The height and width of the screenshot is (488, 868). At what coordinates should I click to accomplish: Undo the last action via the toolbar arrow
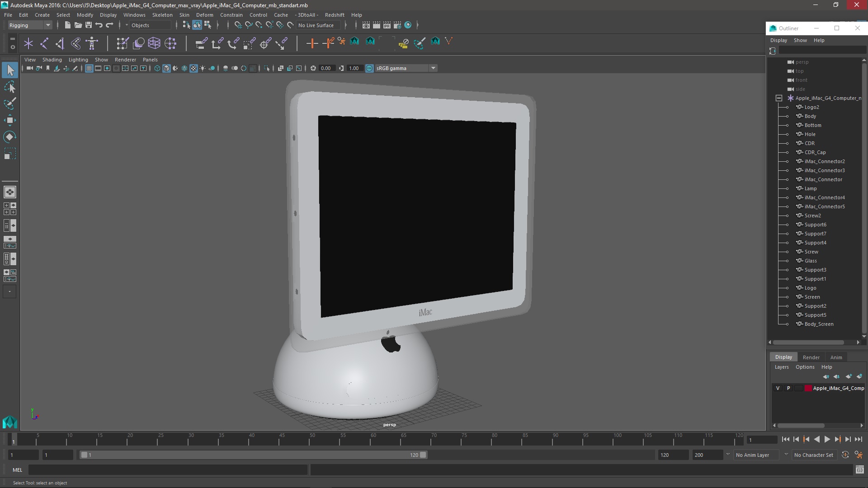pos(99,25)
